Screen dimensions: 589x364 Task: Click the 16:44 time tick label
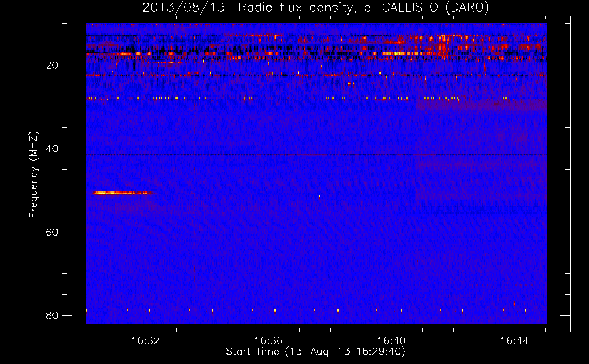514,341
